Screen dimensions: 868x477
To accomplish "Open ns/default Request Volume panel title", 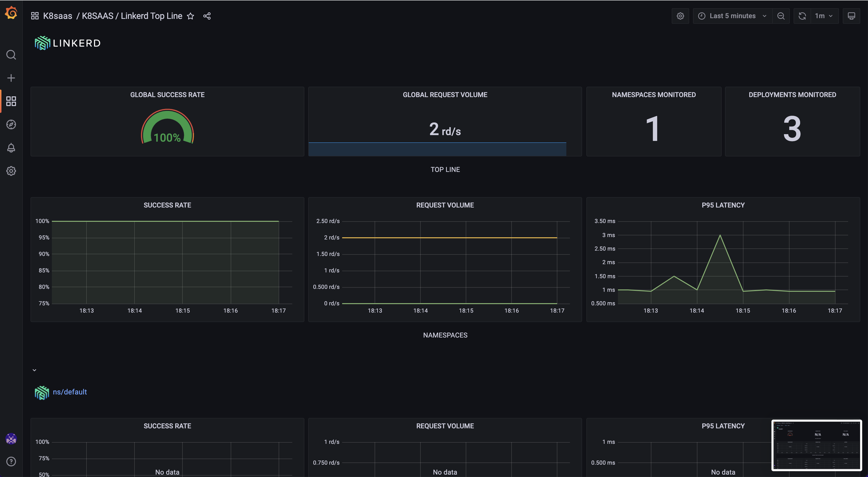I will pos(445,426).
